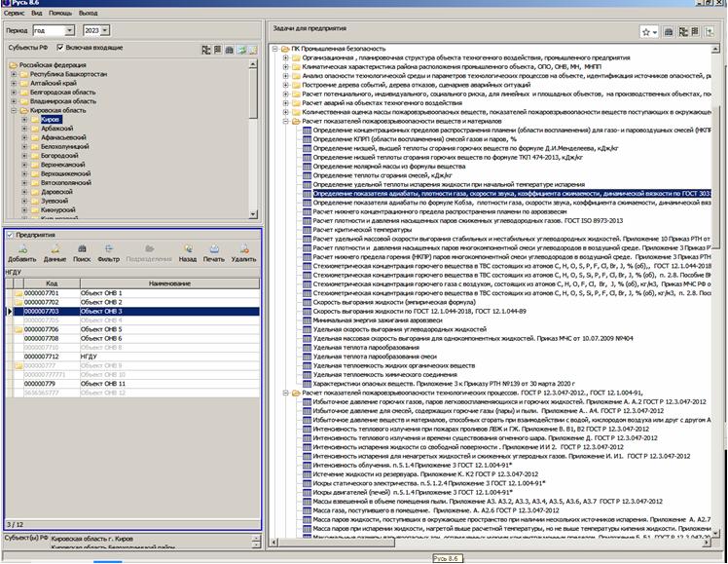
Task: Click the Поиск binoculars toolbar icon
Action: 82,249
